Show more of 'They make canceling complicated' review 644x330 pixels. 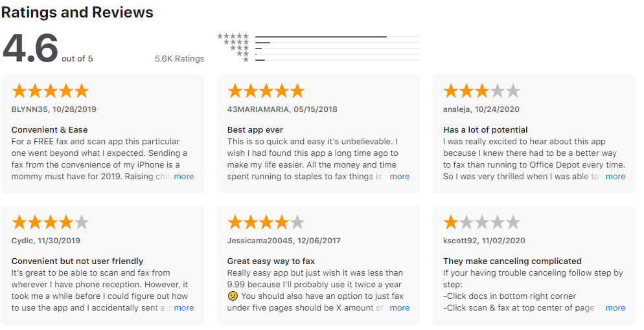(x=615, y=308)
